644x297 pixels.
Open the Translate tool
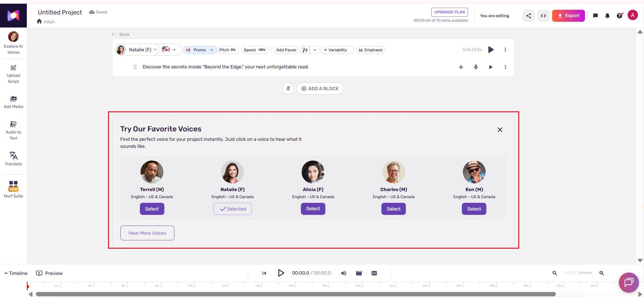pos(13,158)
